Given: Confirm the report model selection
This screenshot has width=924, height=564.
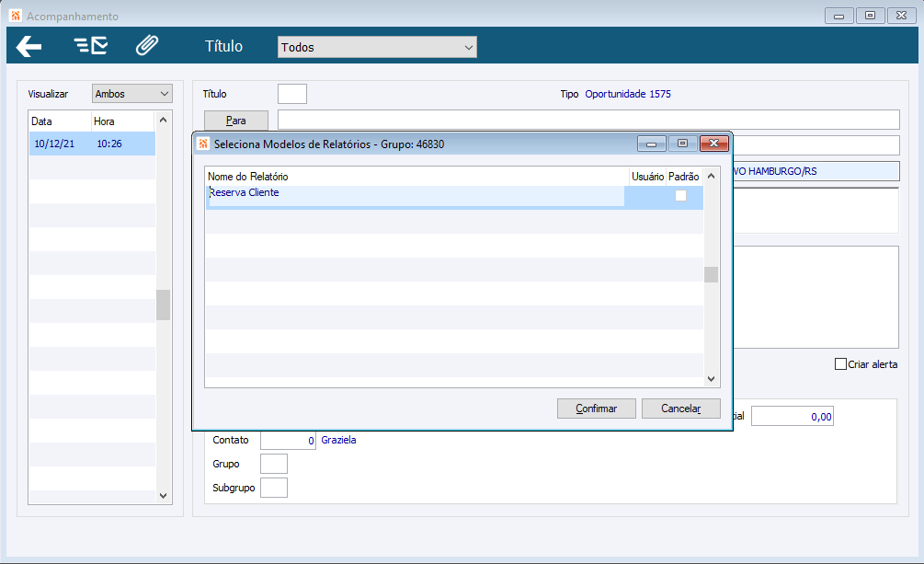Looking at the screenshot, I should 597,409.
